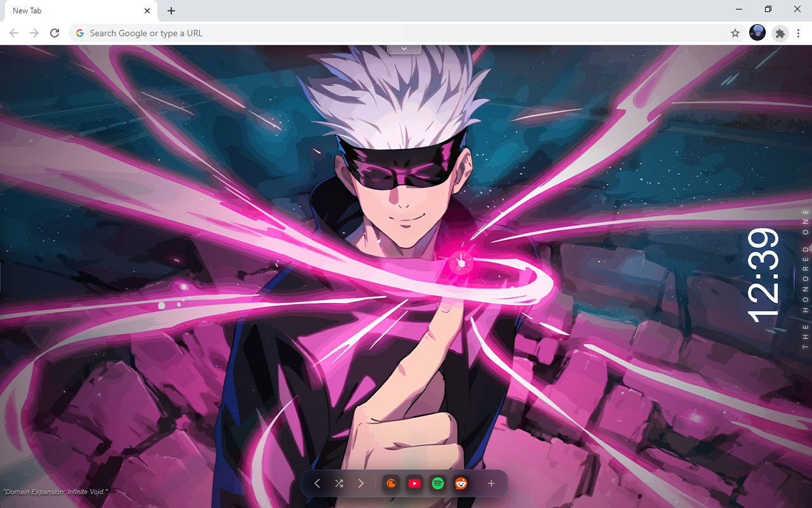Screen dimensions: 812x508
Task: Bookmark this page with the star icon
Action: [735, 33]
